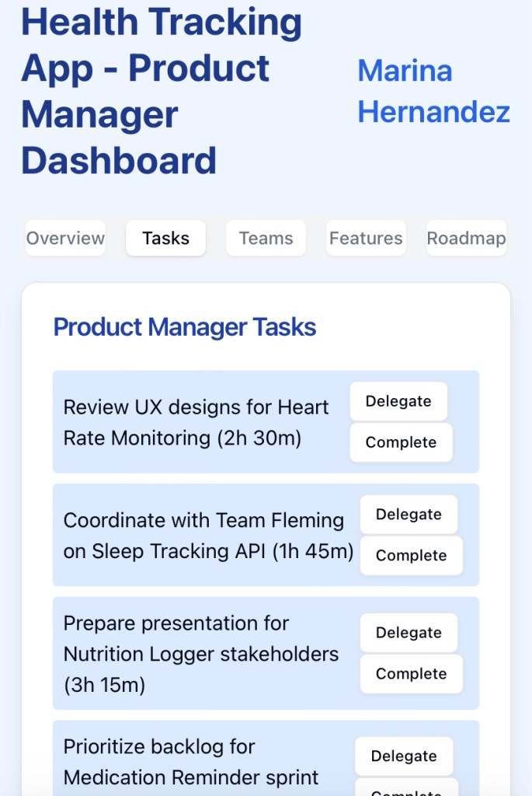532x796 pixels.
Task: Delegate the Team Fleming coordination task
Action: [409, 515]
